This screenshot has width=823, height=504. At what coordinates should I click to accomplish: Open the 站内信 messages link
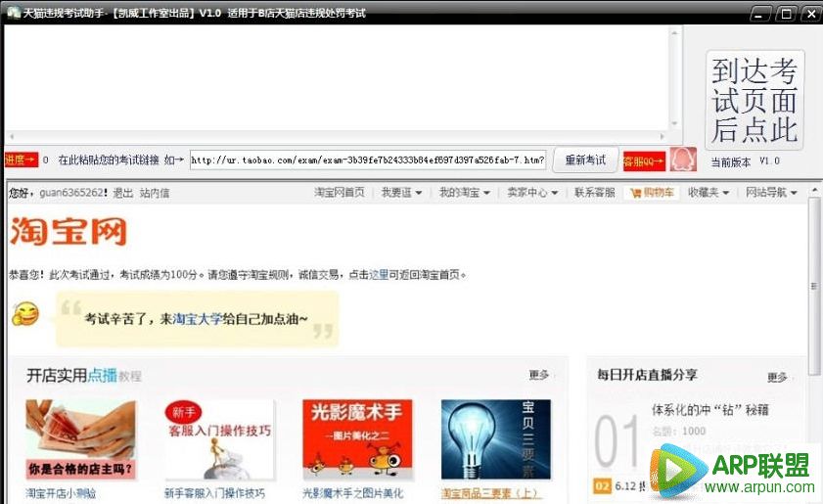pos(155,193)
